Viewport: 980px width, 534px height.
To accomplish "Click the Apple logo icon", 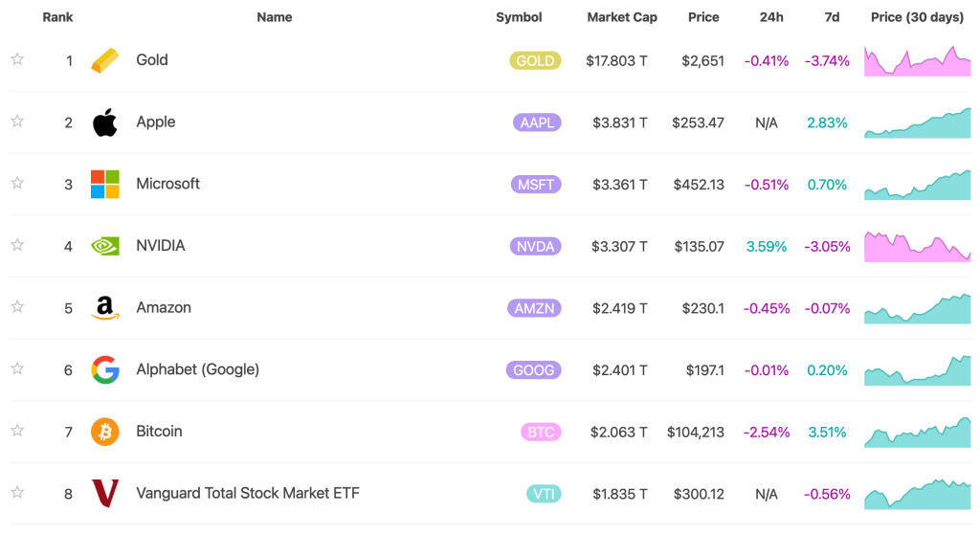I will tap(105, 122).
